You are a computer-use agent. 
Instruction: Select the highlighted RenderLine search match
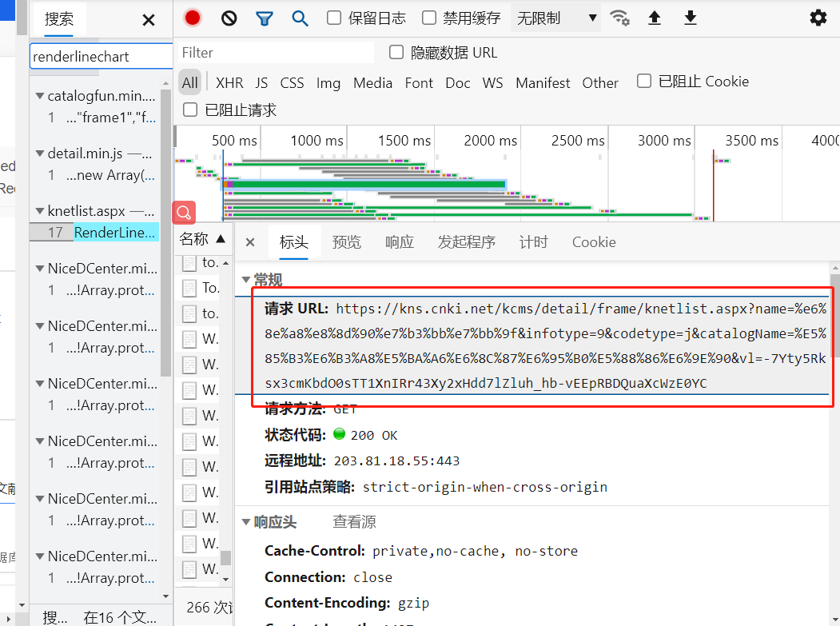(116, 233)
